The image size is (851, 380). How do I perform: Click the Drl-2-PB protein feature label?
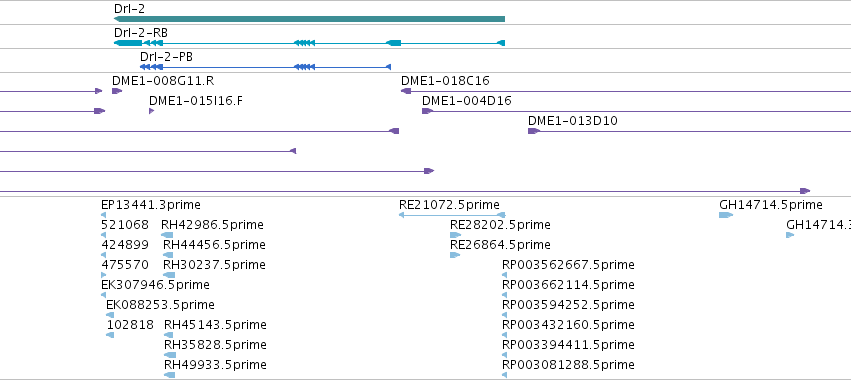click(x=166, y=56)
